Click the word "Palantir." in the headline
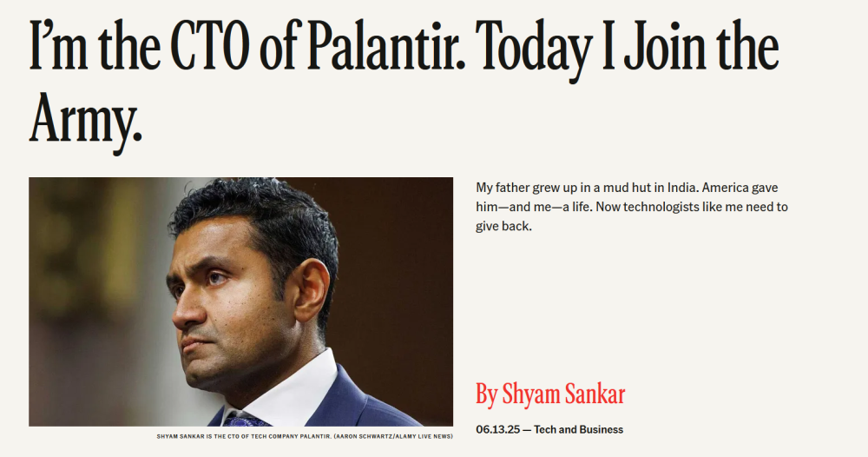Viewport: 868px width, 457px height. tap(386, 47)
